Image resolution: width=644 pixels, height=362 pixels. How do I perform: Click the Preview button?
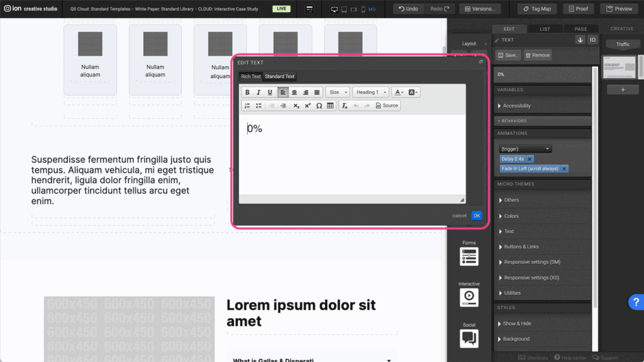619,9
